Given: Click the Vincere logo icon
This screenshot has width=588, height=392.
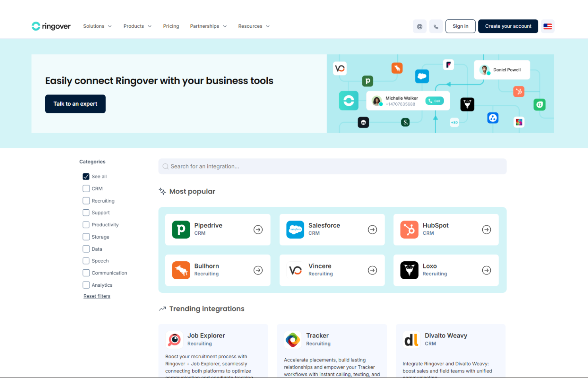Looking at the screenshot, I should coord(295,270).
